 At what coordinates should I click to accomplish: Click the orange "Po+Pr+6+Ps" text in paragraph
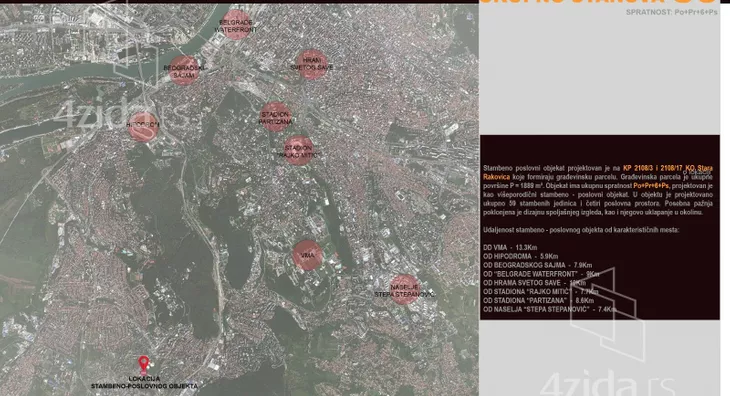pyautogui.click(x=651, y=186)
